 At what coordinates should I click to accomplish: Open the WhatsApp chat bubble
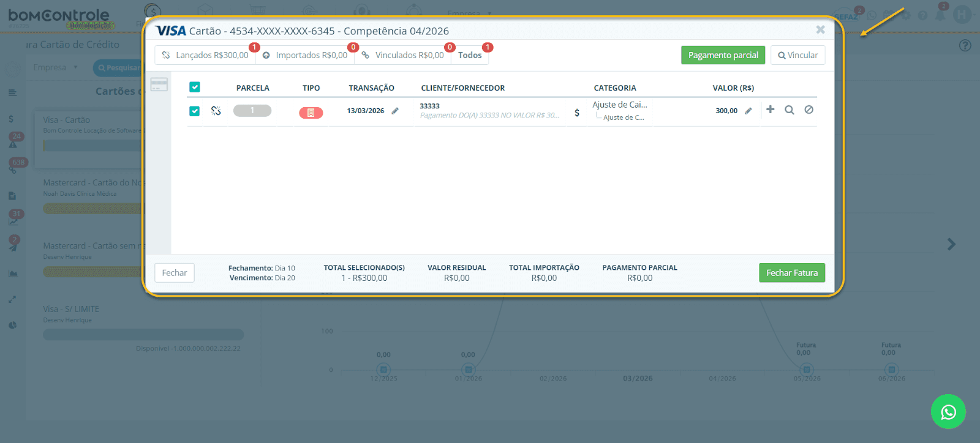[948, 412]
